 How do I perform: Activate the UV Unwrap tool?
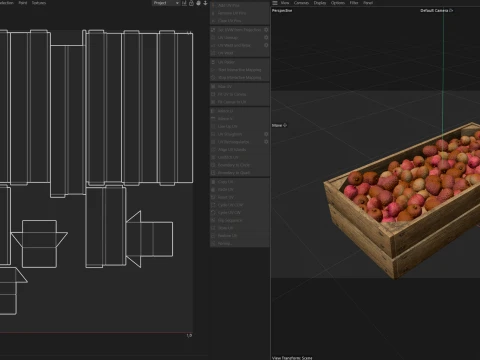[236, 37]
